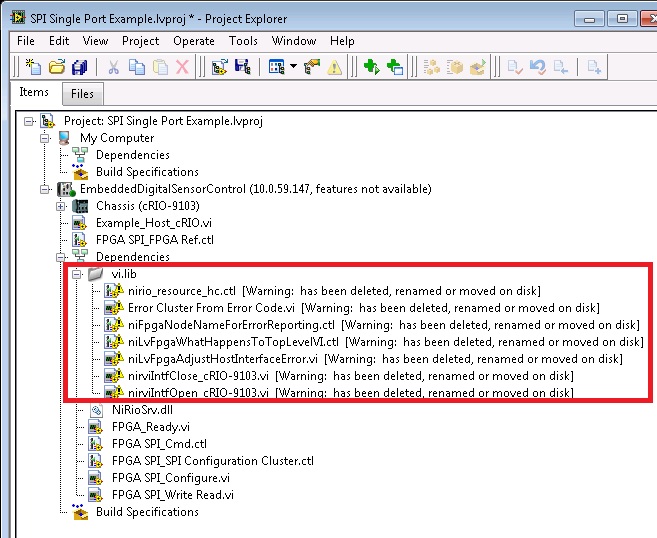Click the Filter View grid icon
657x538 pixels.
277,67
